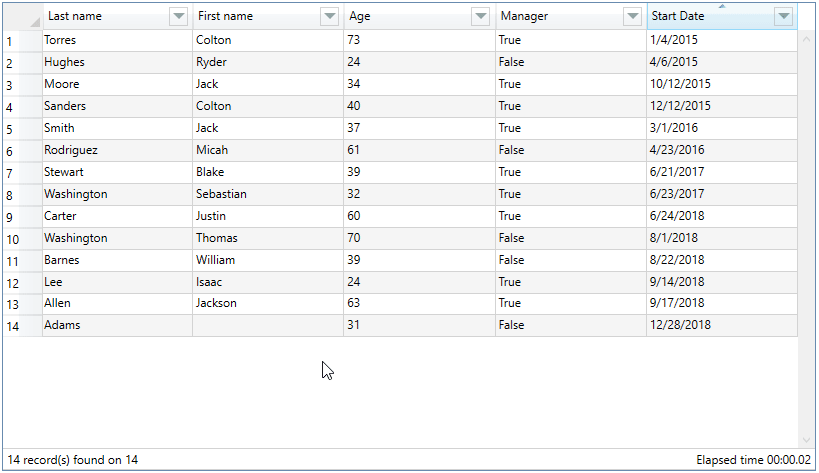Image resolution: width=819 pixels, height=473 pixels.
Task: Sort by the Age column header
Action: (359, 16)
